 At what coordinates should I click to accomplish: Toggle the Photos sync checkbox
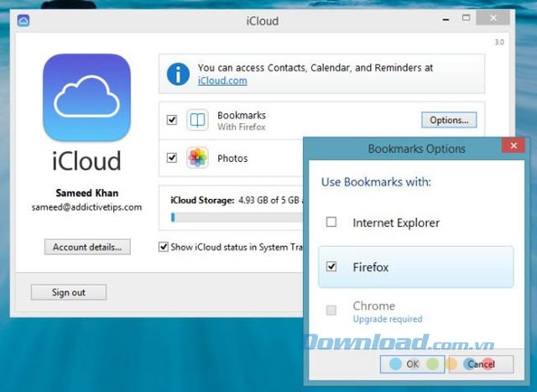(172, 158)
